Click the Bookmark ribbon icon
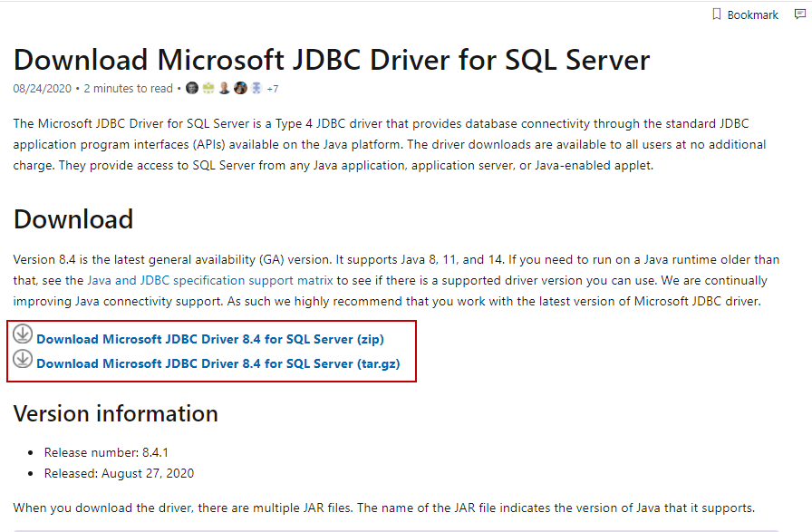The height and width of the screenshot is (532, 812). click(x=716, y=15)
